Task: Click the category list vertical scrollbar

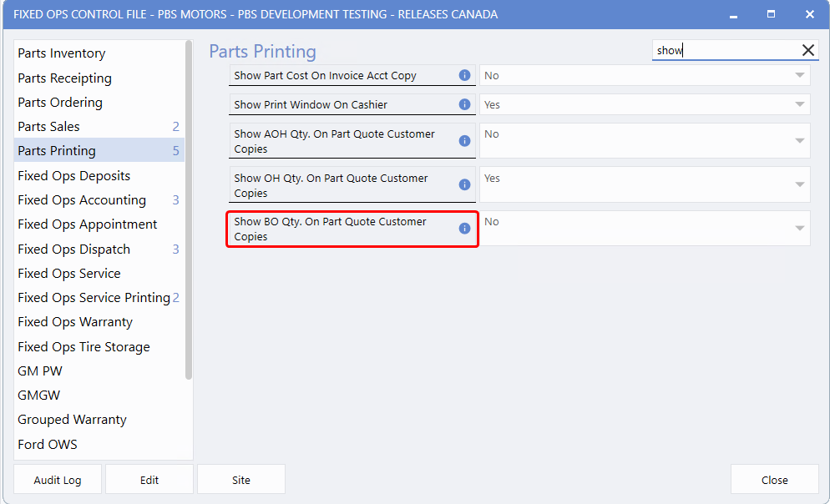Action: point(189,209)
